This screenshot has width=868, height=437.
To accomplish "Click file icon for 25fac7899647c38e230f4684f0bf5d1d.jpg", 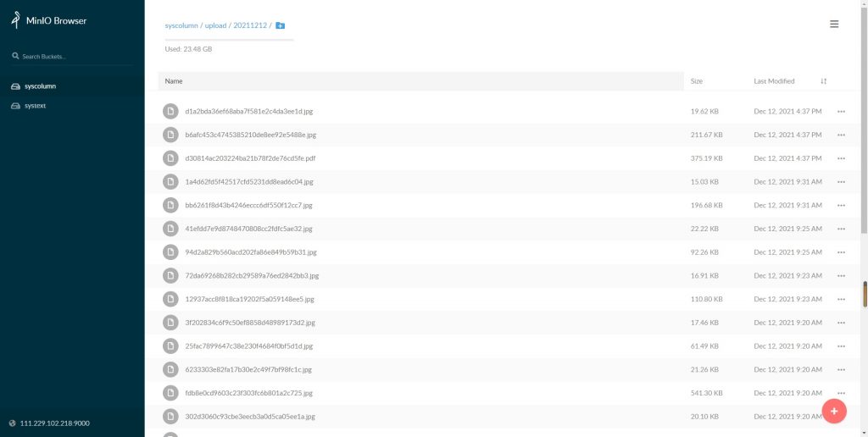I will click(x=170, y=346).
